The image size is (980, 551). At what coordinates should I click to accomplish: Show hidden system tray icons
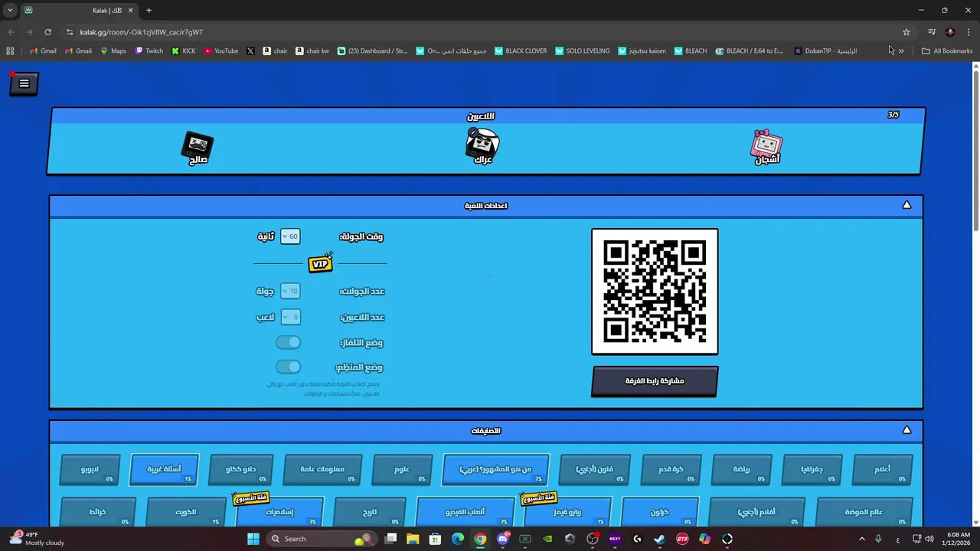pyautogui.click(x=862, y=539)
